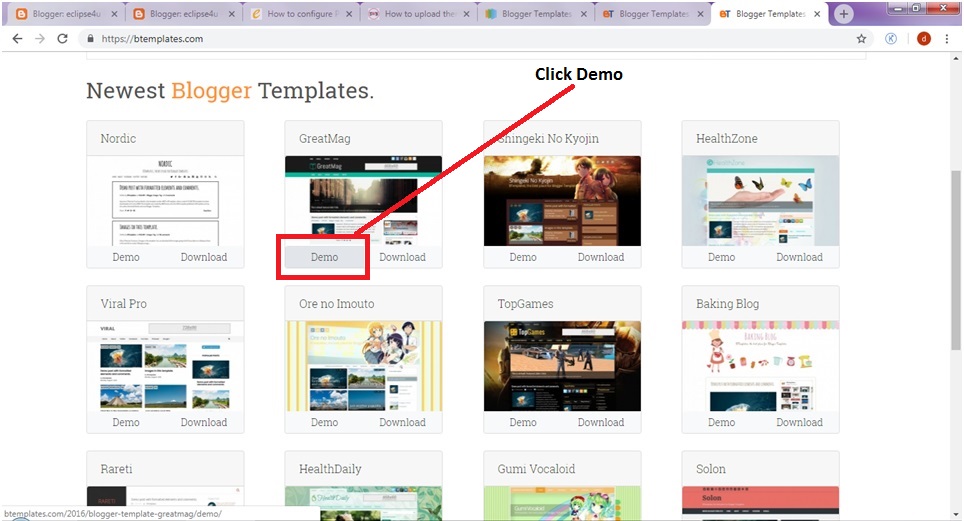Open the HealthDaily template title link
Image resolution: width=964 pixels, height=521 pixels.
(x=330, y=469)
